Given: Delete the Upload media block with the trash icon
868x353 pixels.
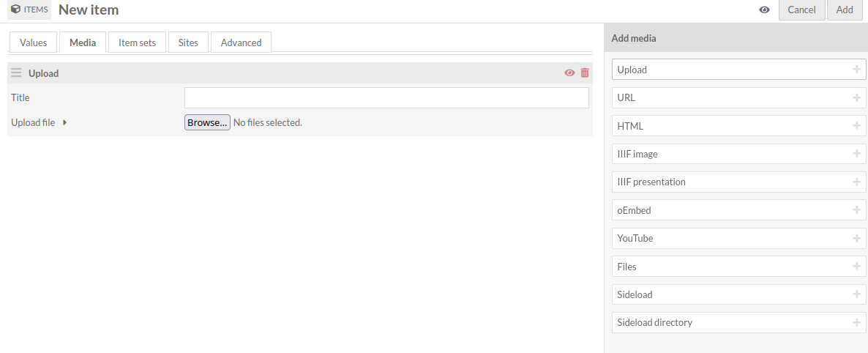Looking at the screenshot, I should (585, 73).
